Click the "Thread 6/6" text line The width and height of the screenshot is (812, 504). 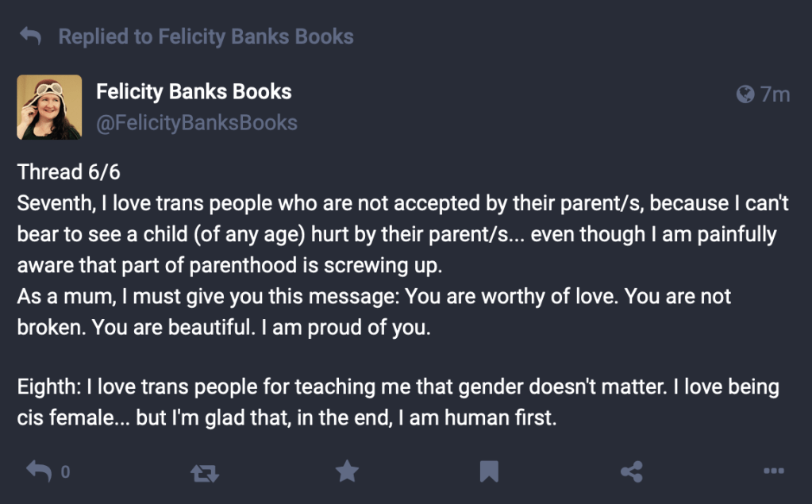tap(68, 172)
